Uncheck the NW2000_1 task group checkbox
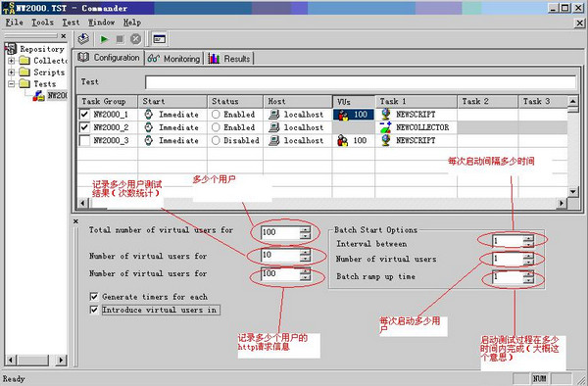The width and height of the screenshot is (588, 386). pos(84,115)
